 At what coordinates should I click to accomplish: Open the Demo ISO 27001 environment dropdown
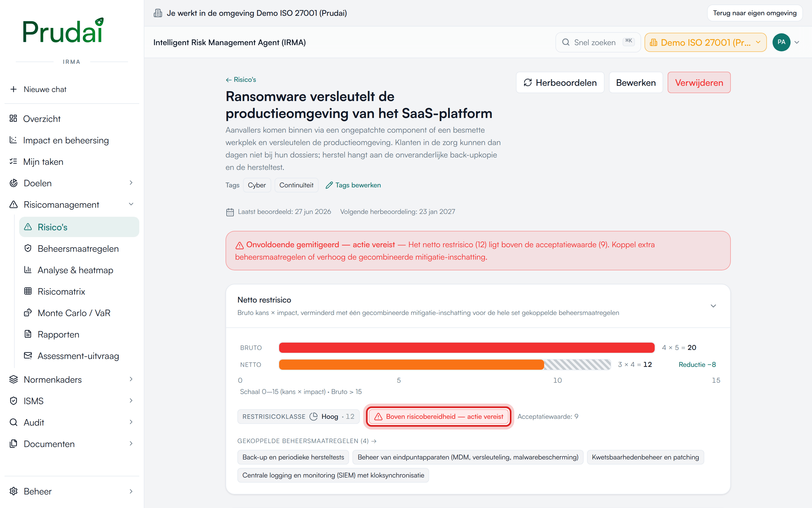click(x=705, y=42)
